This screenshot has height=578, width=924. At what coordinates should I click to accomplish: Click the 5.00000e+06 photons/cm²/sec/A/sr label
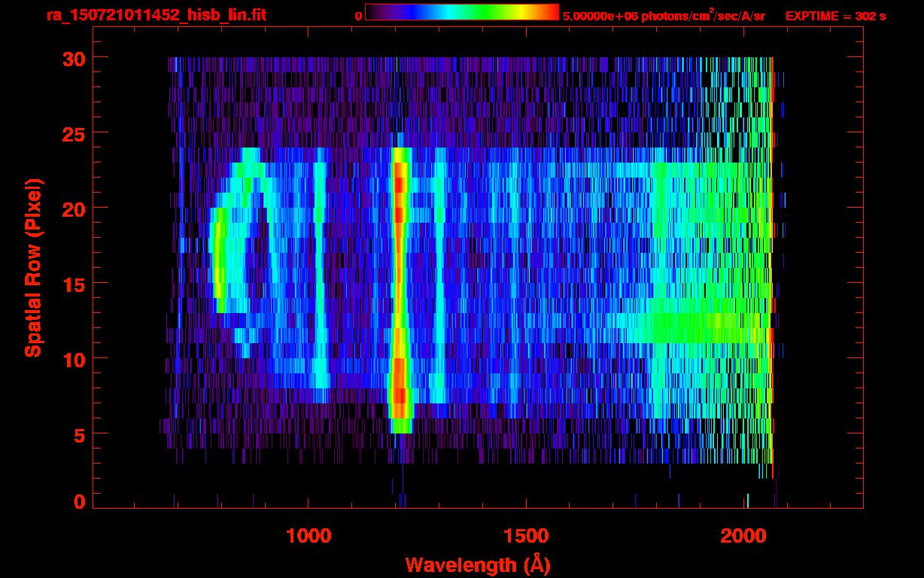pyautogui.click(x=664, y=15)
